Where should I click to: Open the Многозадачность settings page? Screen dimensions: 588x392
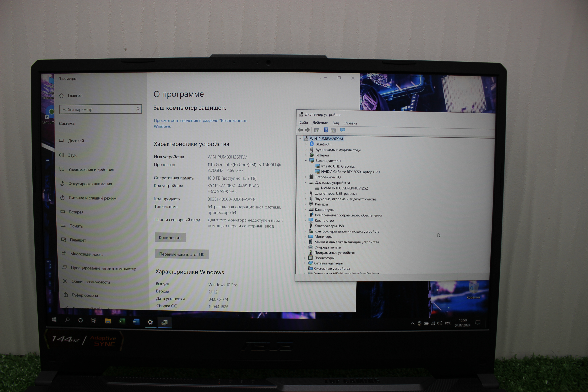tap(82, 254)
